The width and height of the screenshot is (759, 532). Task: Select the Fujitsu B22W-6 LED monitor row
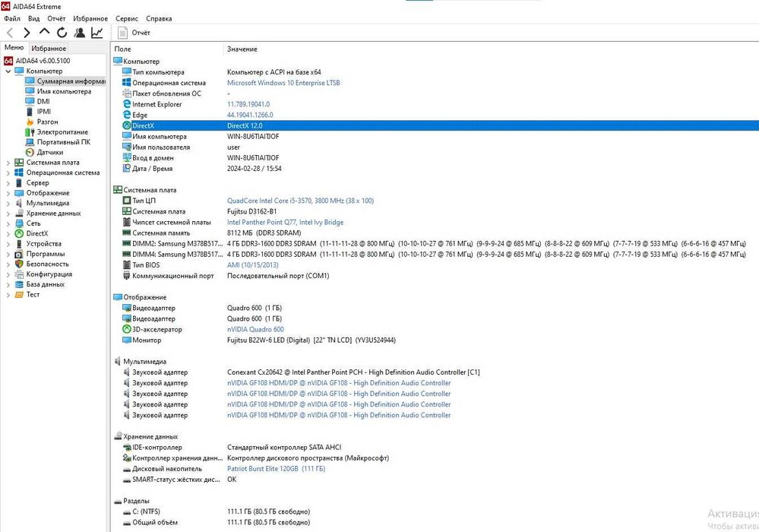435,340
